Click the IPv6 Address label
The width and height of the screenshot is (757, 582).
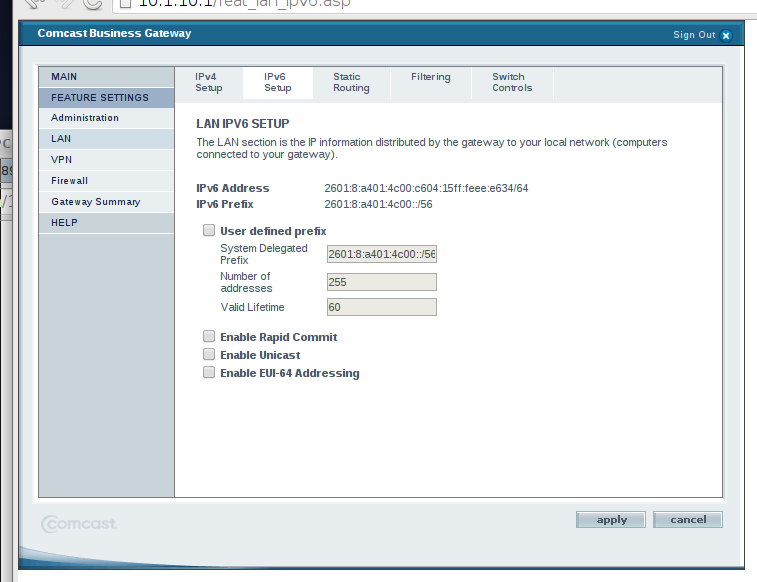pos(233,188)
